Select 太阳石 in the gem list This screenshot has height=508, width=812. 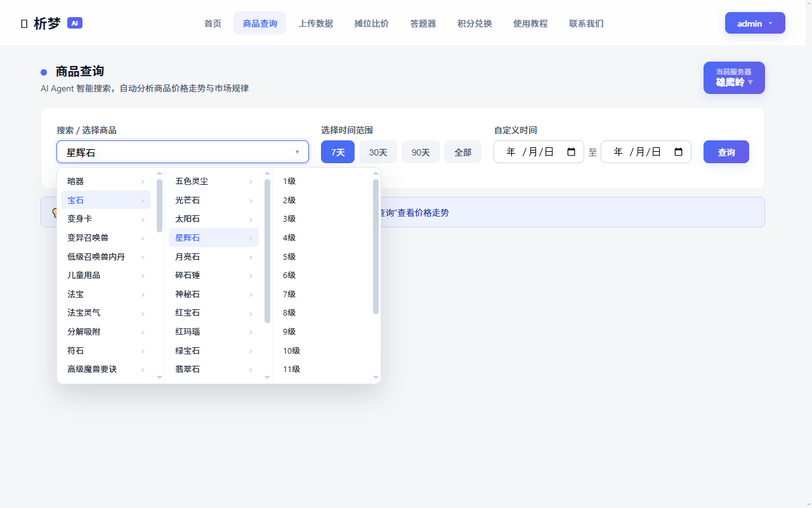coord(214,218)
